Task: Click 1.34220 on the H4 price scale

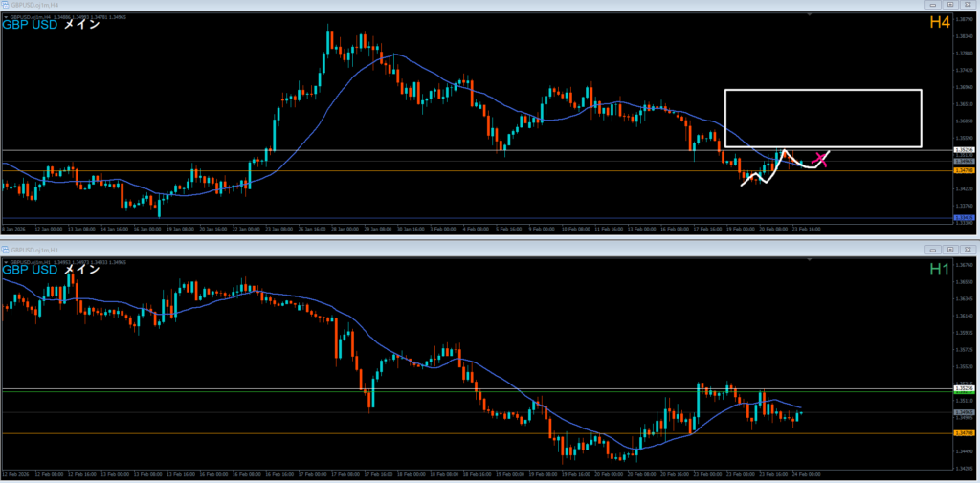Action: (963, 188)
